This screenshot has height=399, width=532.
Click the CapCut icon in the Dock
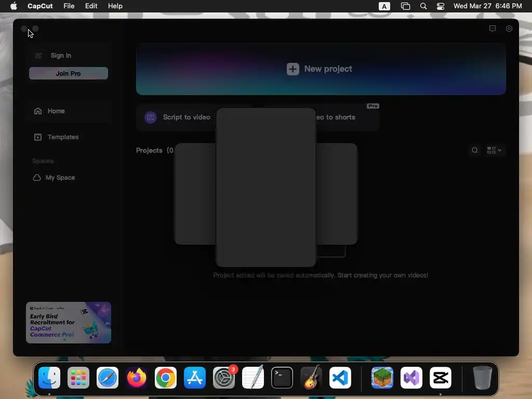coord(441,378)
